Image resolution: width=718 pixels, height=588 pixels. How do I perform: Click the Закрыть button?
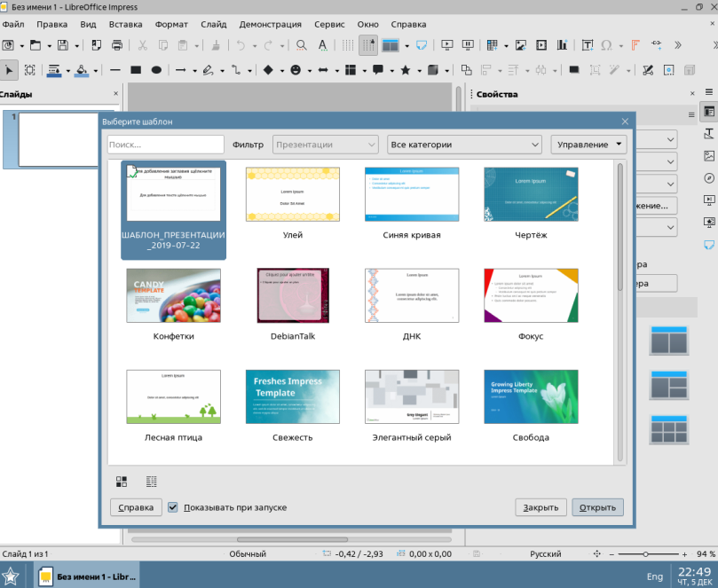pyautogui.click(x=540, y=507)
